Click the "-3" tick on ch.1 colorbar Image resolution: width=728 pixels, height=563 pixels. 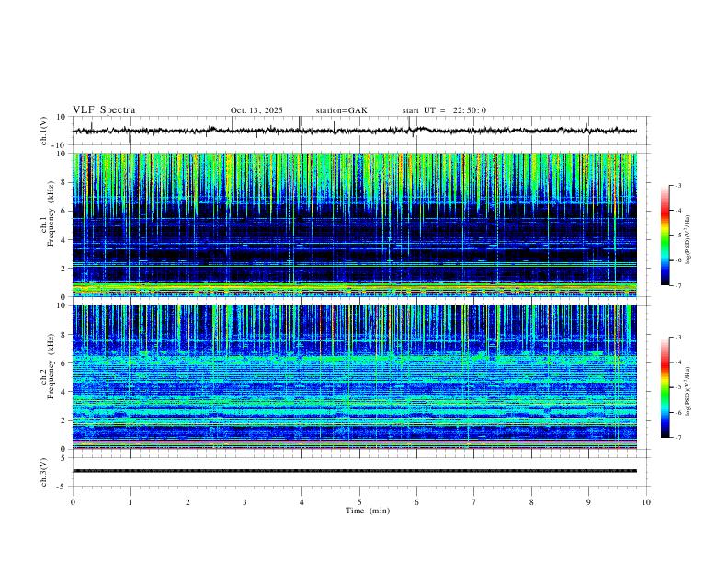point(677,185)
